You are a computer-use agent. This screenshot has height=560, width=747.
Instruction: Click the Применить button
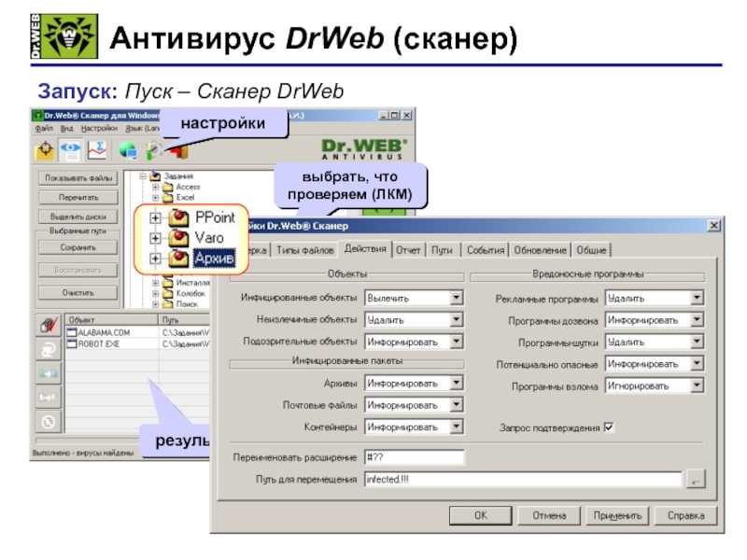(617, 515)
